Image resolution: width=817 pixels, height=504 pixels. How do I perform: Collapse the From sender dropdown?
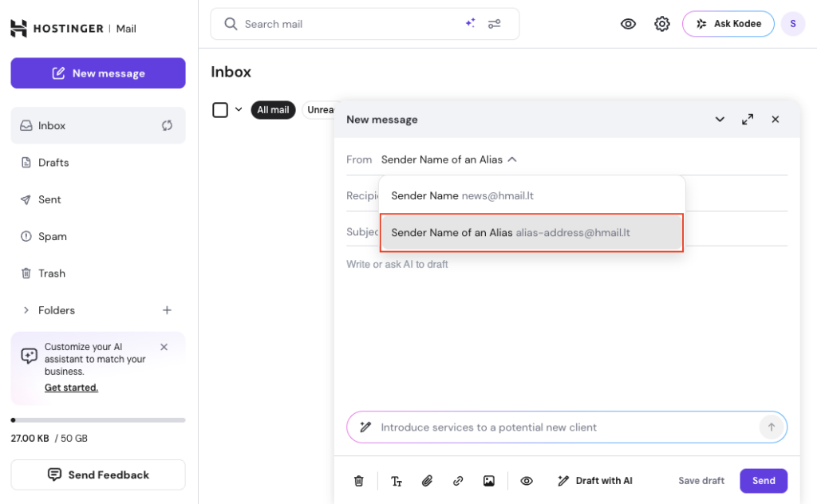click(x=511, y=159)
